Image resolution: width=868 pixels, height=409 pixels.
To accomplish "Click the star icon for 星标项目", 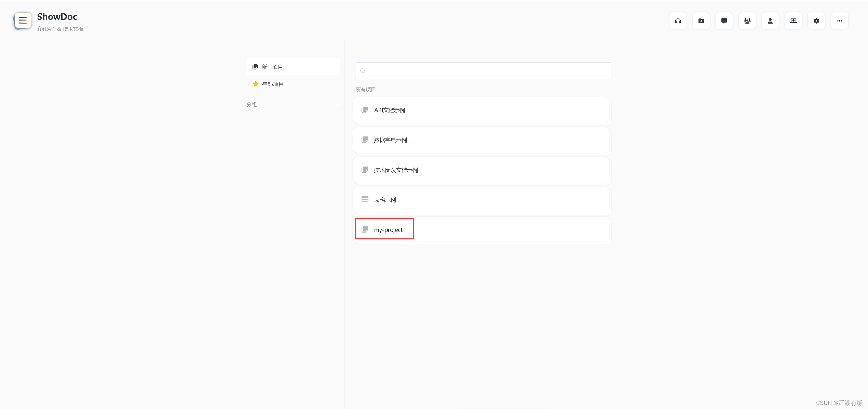I will coord(255,84).
